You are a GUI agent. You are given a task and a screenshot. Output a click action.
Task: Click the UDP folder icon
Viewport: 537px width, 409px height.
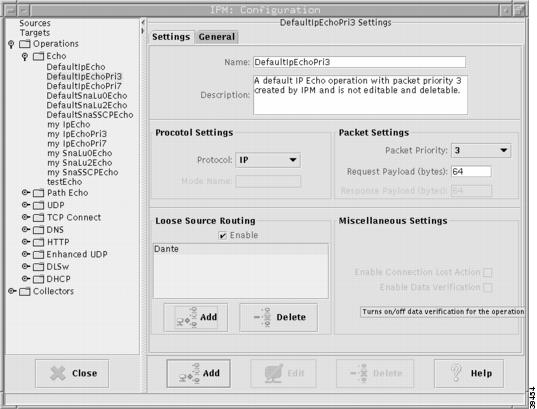tap(38, 206)
